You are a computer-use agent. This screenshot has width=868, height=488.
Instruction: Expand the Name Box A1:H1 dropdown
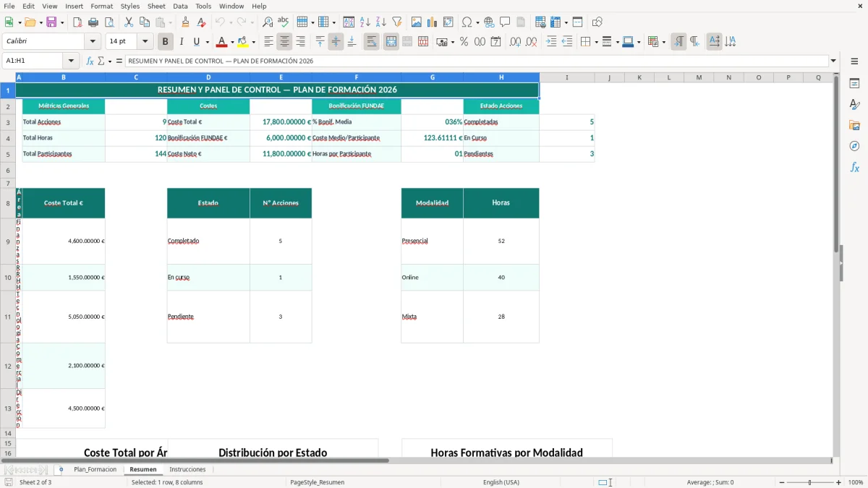click(x=71, y=61)
